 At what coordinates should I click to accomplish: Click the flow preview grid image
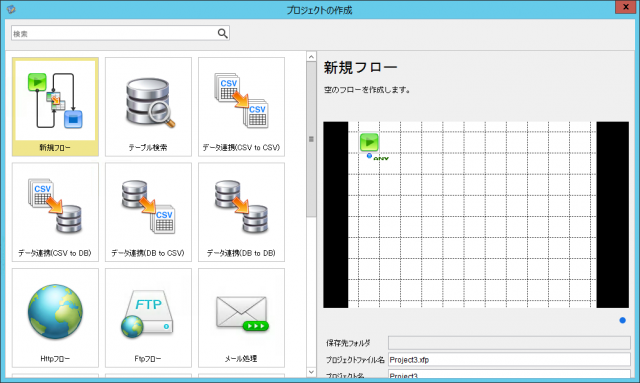pyautogui.click(x=476, y=214)
